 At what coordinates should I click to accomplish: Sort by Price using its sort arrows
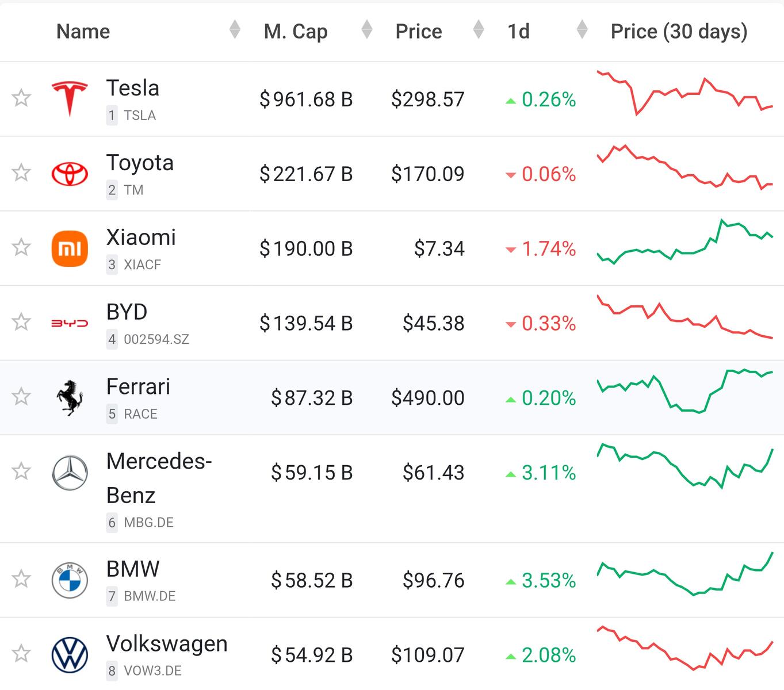coord(478,29)
